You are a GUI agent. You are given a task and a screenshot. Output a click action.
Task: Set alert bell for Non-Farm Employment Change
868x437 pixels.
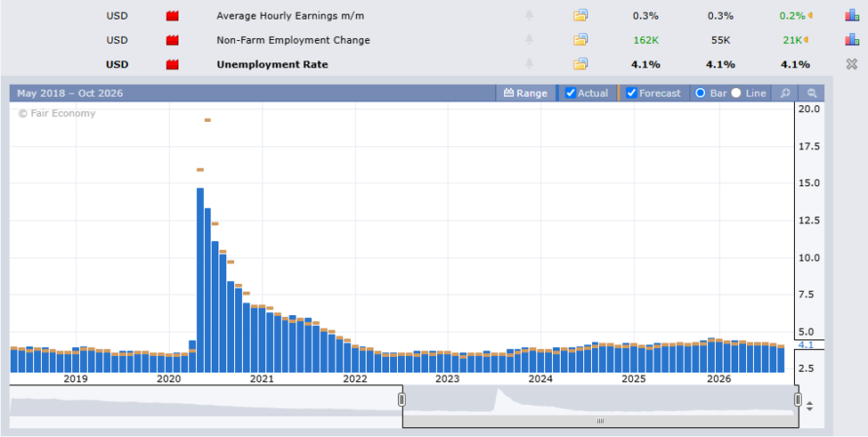pyautogui.click(x=529, y=40)
